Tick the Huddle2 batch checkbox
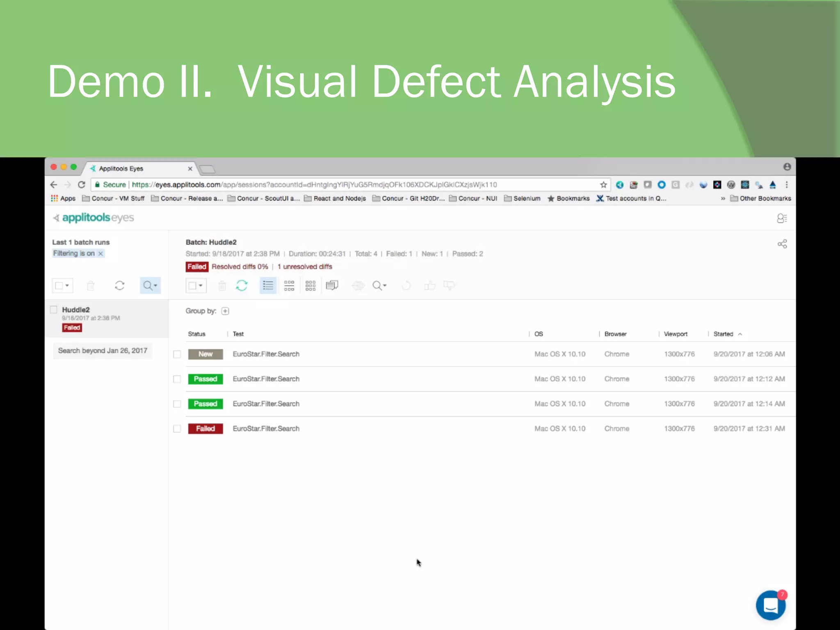 click(x=54, y=310)
